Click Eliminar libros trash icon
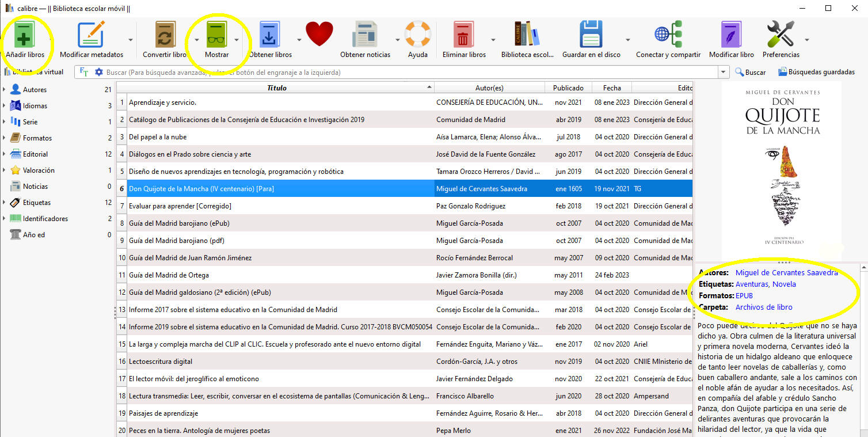The width and height of the screenshot is (868, 437). [x=463, y=36]
